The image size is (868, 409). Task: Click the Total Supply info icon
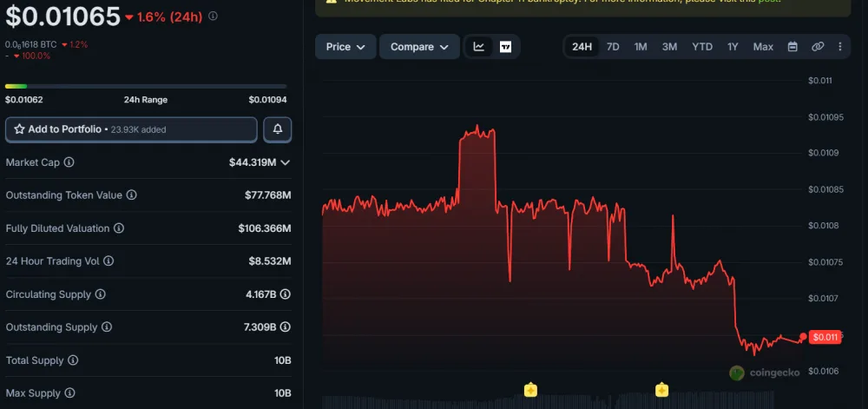pyautogui.click(x=73, y=360)
